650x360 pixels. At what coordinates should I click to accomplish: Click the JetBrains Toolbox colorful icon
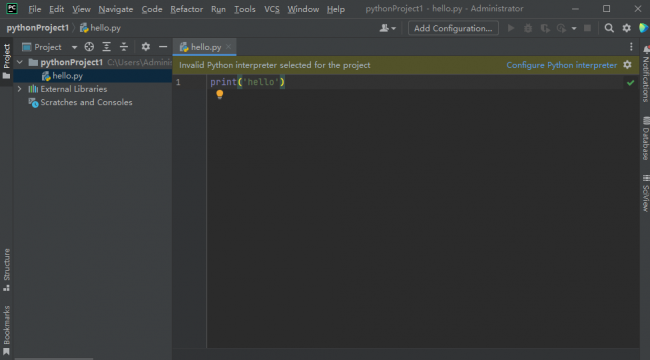tap(644, 28)
